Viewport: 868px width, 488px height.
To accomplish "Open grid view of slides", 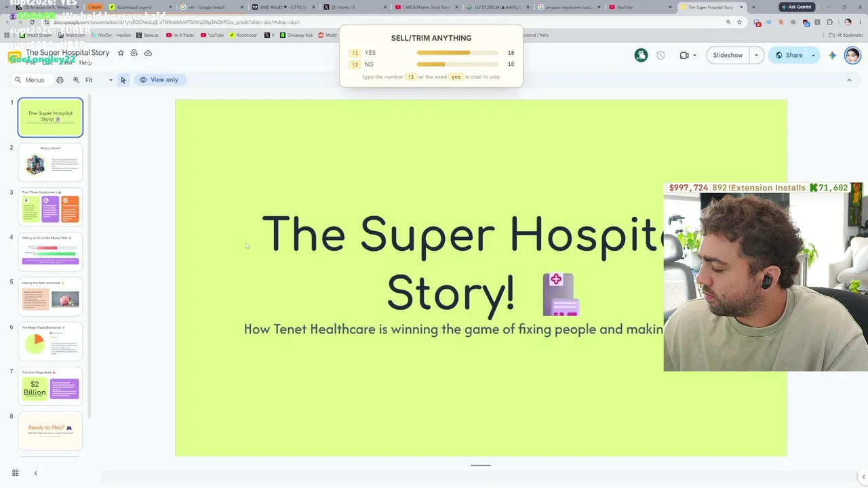I will pos(15,473).
